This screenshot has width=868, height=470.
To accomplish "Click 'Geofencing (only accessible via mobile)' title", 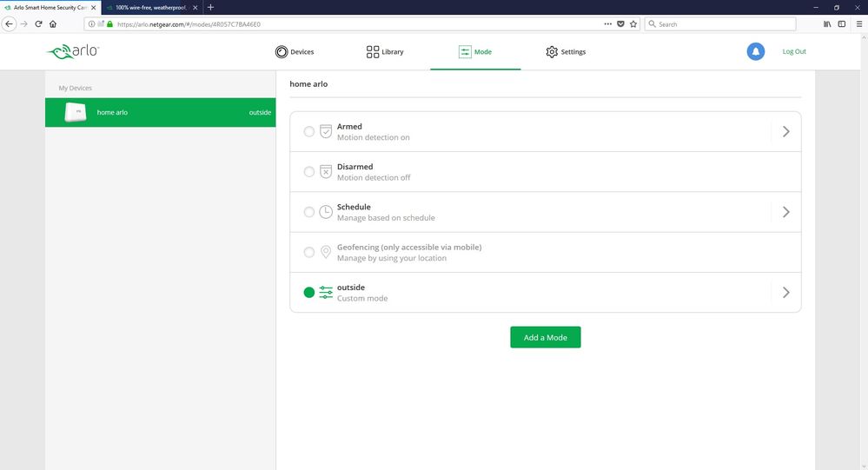I will pyautogui.click(x=409, y=248).
